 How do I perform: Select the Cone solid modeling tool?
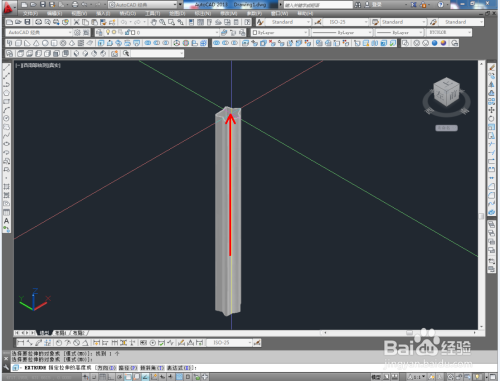[x=36, y=43]
